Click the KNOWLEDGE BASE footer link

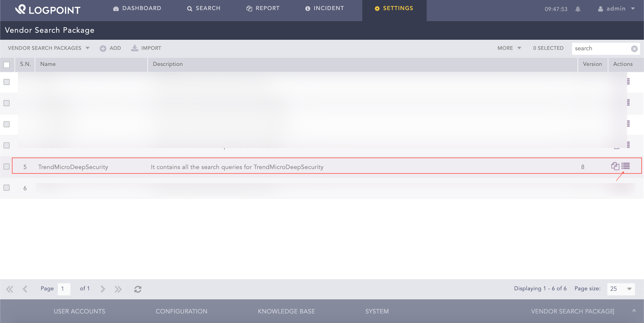[x=286, y=311]
